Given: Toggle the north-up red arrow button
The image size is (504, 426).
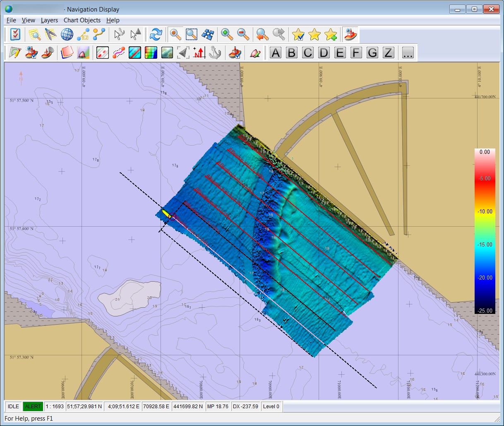Looking at the screenshot, I should pyautogui.click(x=199, y=53).
